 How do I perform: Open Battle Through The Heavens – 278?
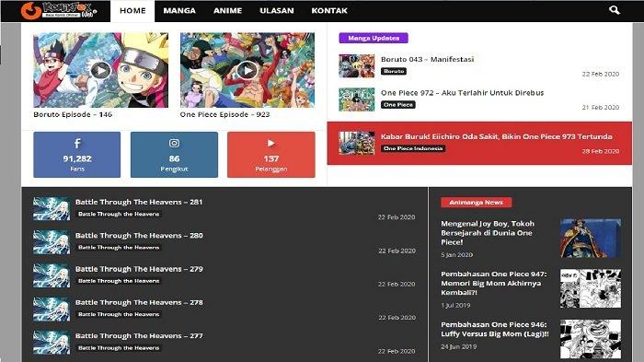coord(139,302)
